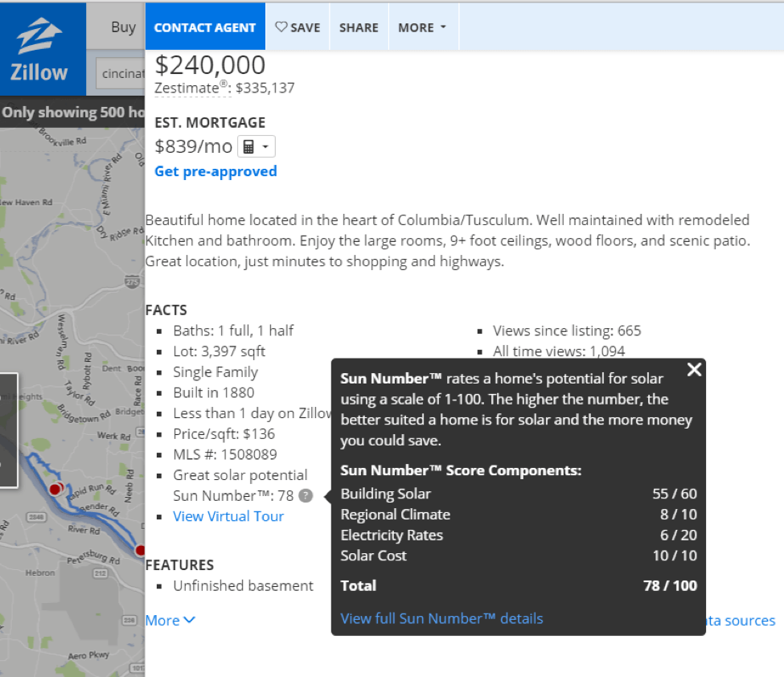Select the Share option
This screenshot has width=784, height=677.
pyautogui.click(x=359, y=27)
